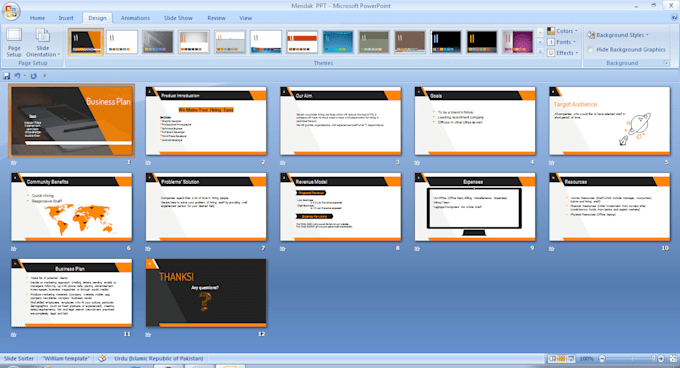Click the zoom slider track
The image size is (680, 368).
[631, 358]
